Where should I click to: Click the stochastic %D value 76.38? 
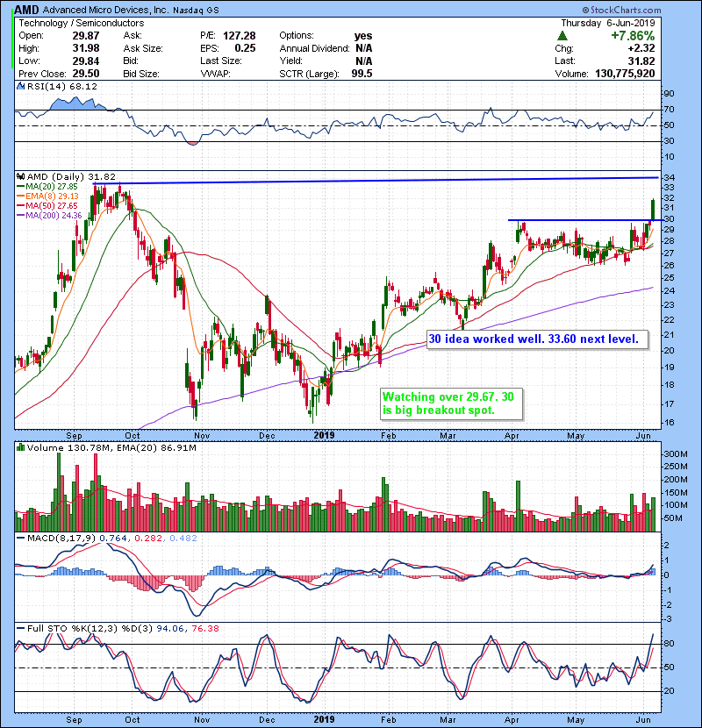[204, 628]
